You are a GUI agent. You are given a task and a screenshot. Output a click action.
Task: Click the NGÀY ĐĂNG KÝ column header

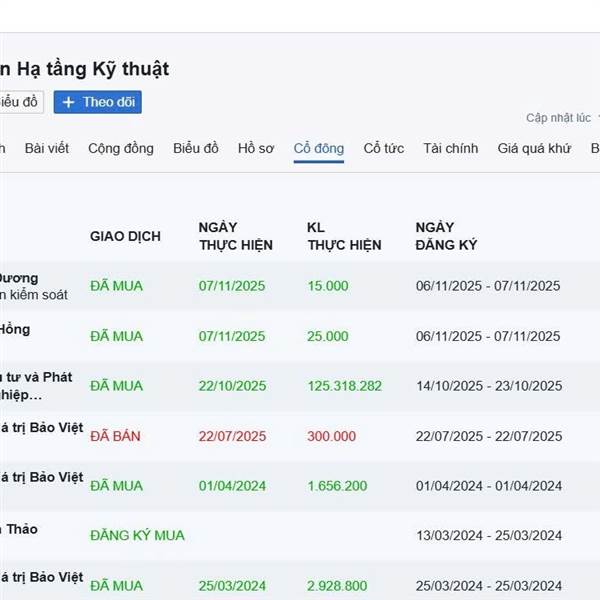coord(446,236)
